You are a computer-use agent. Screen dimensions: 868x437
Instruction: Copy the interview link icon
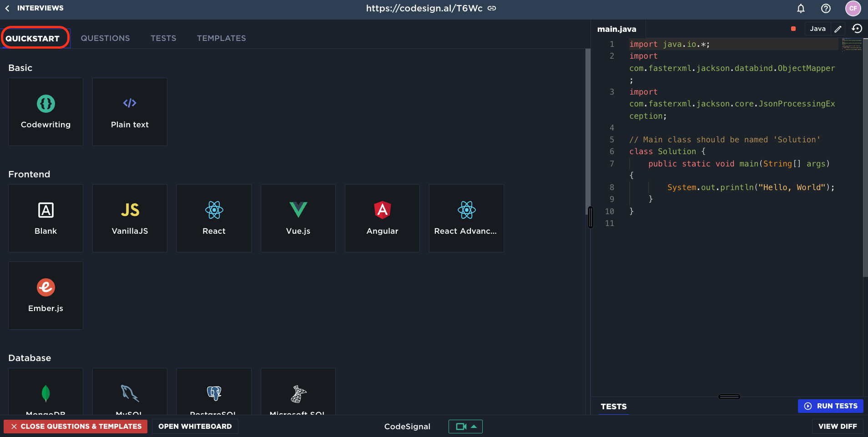[x=492, y=8]
